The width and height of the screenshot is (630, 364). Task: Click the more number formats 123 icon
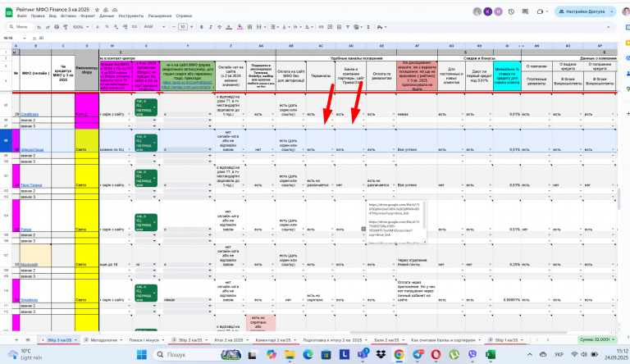point(135,27)
